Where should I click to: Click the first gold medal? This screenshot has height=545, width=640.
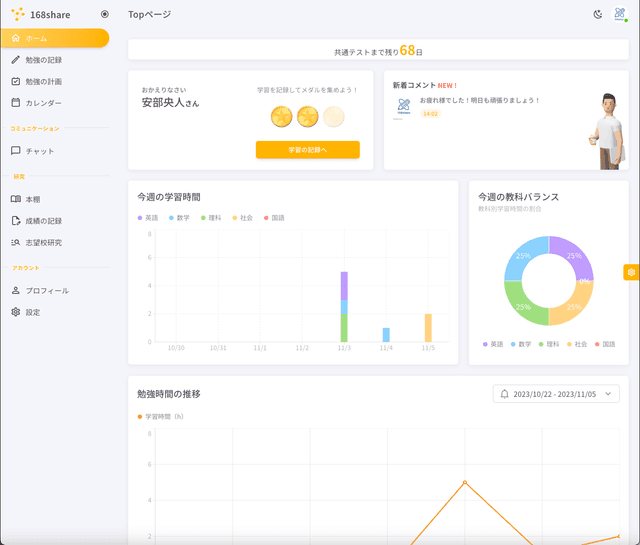282,117
